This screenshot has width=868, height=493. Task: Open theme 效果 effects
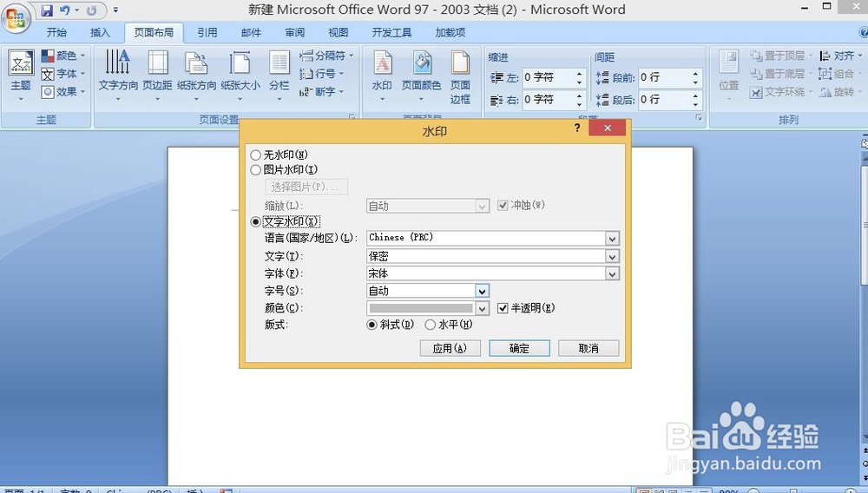(63, 92)
